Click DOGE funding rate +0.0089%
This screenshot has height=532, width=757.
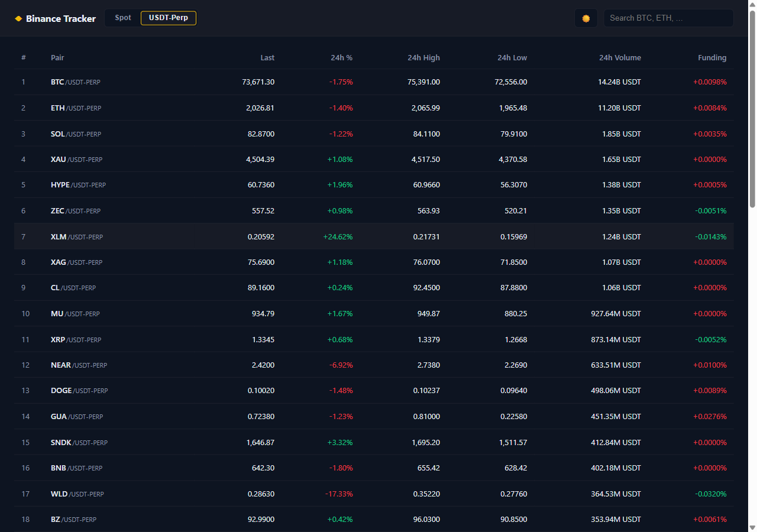[710, 391]
